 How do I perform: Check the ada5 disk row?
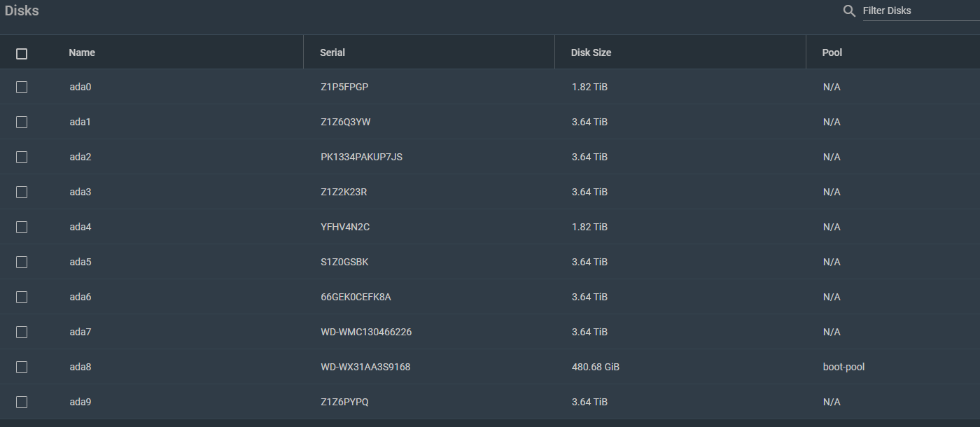pos(22,262)
